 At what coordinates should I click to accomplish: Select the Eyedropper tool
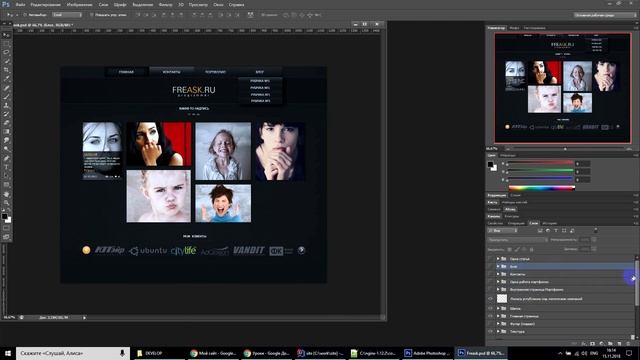[x=6, y=79]
